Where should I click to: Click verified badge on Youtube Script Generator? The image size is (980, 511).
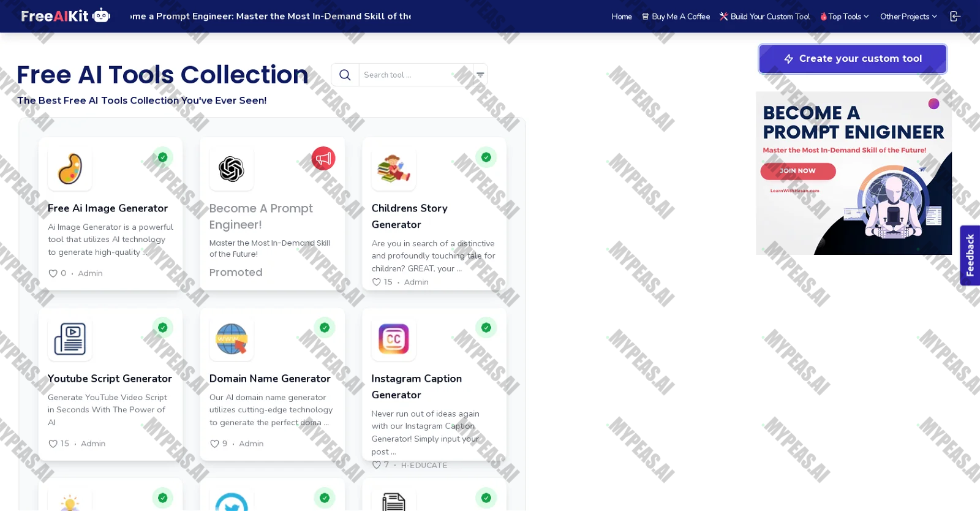click(x=163, y=328)
